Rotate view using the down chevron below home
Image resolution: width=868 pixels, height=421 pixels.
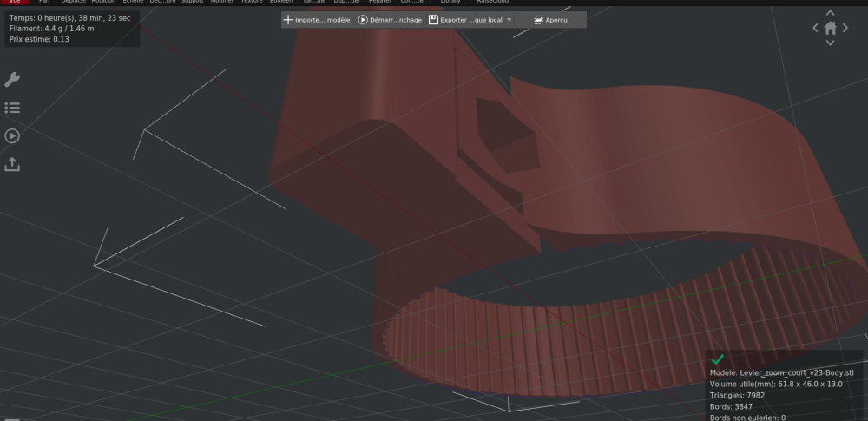click(x=830, y=43)
